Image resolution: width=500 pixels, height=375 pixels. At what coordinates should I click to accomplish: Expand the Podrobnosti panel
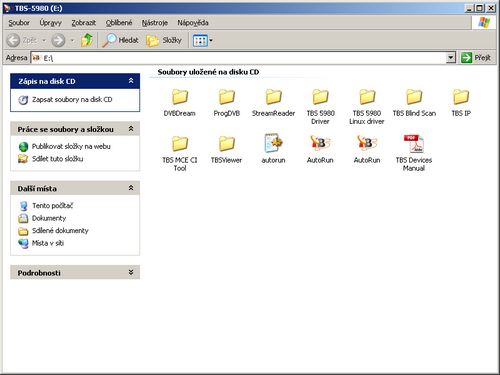coord(131,272)
